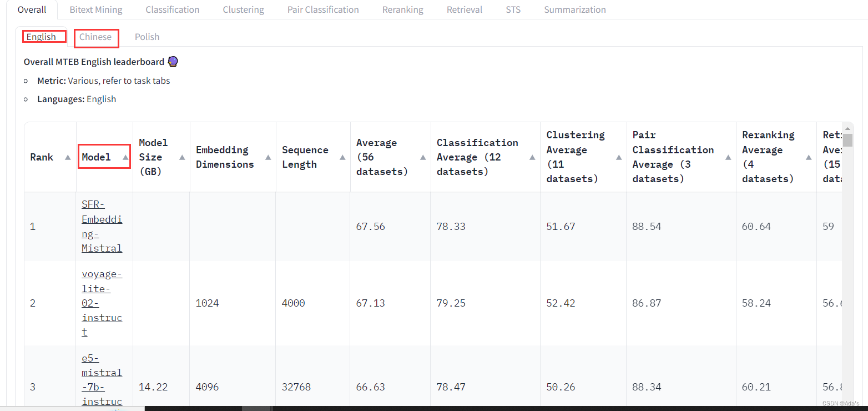868x411 pixels.
Task: Click the 51.67 clustering cell
Action: (x=561, y=227)
